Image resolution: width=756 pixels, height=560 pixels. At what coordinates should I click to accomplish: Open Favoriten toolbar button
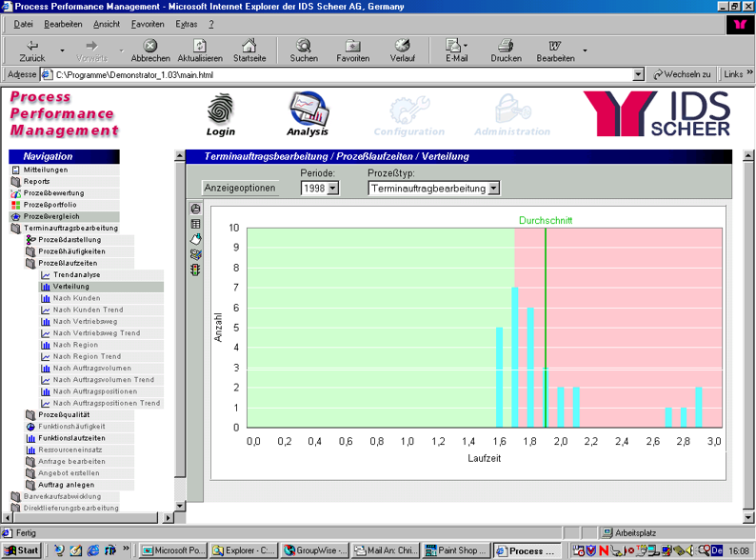coord(353,50)
